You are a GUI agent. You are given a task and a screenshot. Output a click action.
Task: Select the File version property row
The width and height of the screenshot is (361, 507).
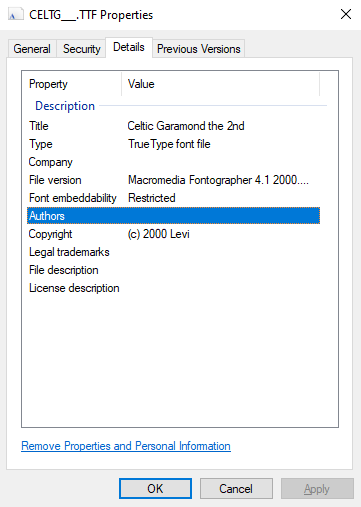(173, 180)
